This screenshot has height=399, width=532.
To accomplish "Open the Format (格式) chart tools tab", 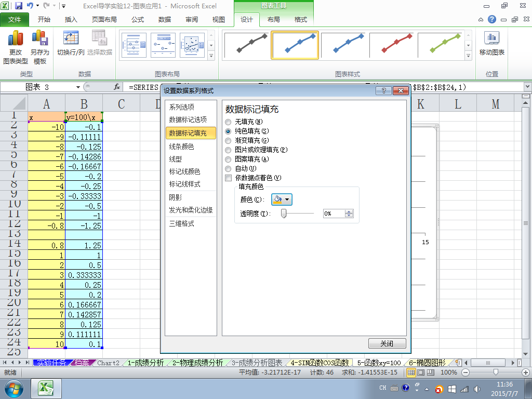I will point(301,20).
